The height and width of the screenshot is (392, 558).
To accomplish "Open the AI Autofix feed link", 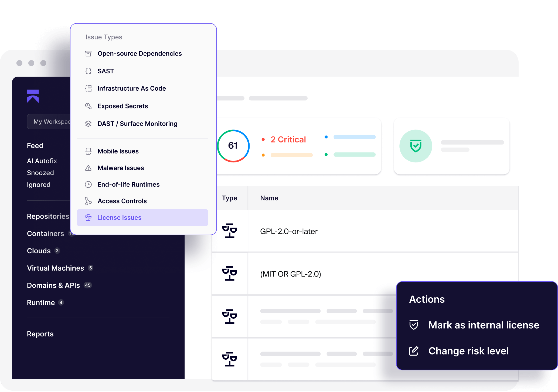I will [42, 161].
